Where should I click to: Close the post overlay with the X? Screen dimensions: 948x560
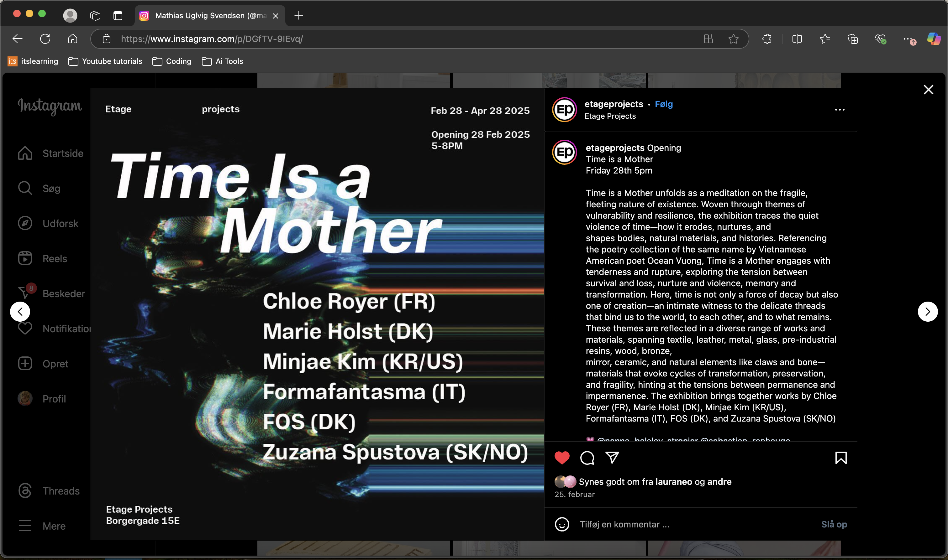(928, 90)
